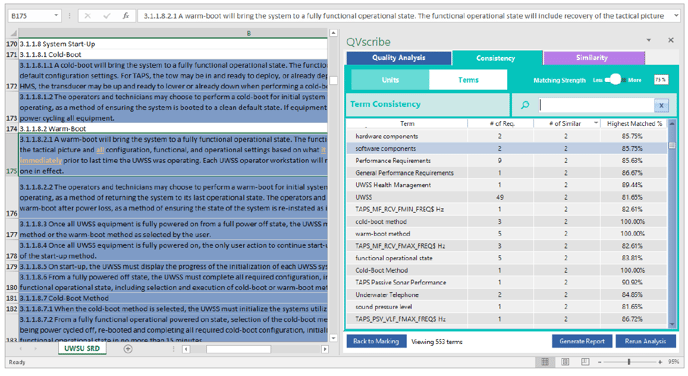Select row 174 header
Image resolution: width=688 pixels, height=376 pixels.
point(12,129)
